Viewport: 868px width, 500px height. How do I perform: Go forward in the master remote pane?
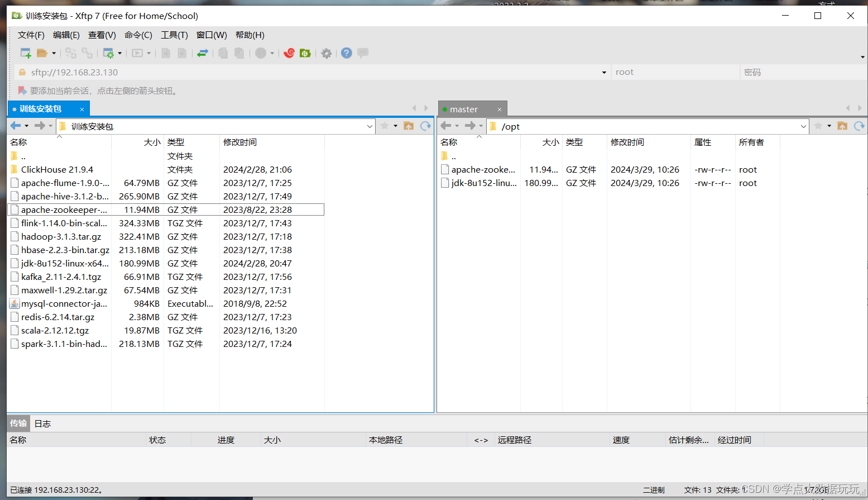[470, 126]
